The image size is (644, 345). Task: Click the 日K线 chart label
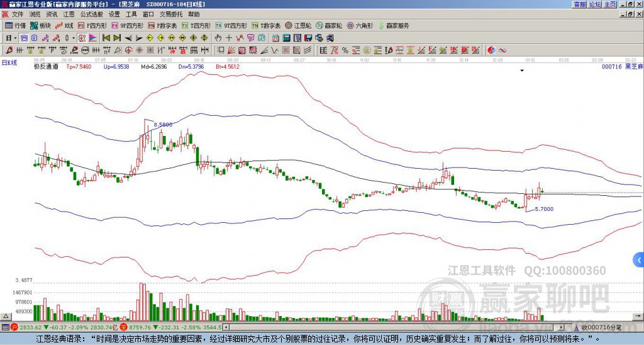[x=9, y=63]
